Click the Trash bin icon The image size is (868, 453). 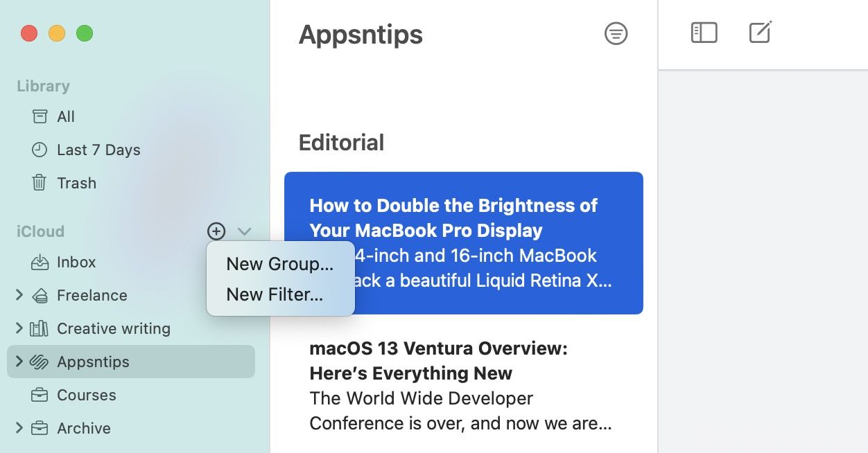coord(40,183)
